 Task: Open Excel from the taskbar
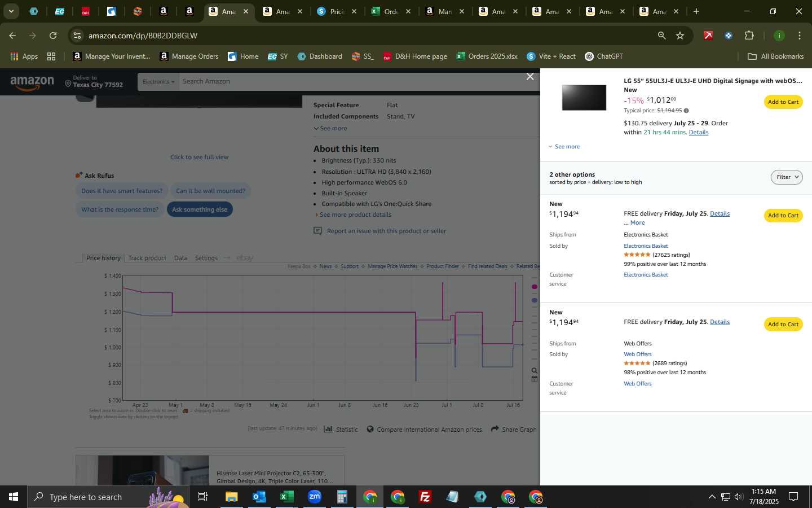click(286, 497)
